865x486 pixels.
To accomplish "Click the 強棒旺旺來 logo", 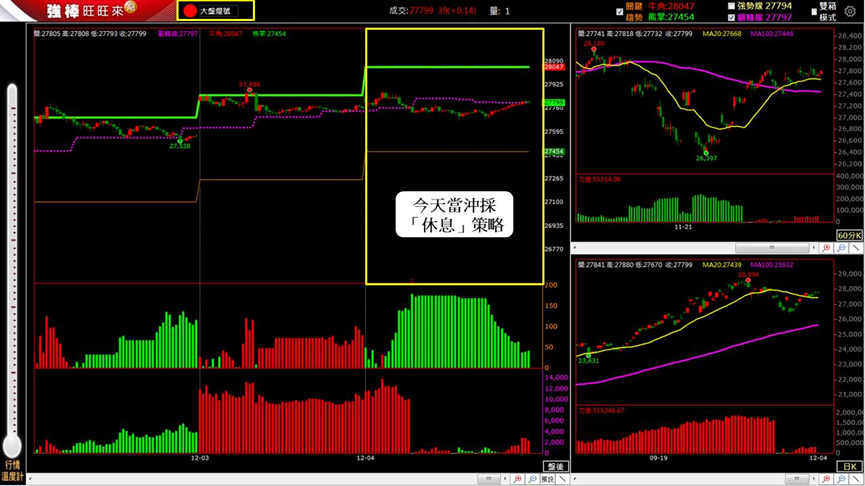I will 91,10.
